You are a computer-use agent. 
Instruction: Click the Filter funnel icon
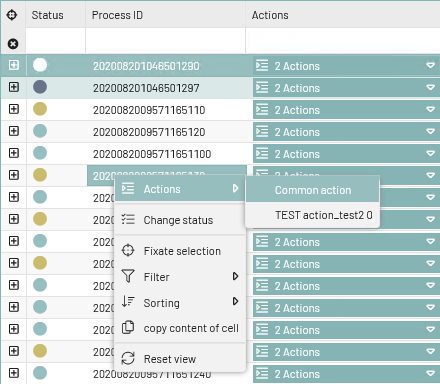(128, 276)
